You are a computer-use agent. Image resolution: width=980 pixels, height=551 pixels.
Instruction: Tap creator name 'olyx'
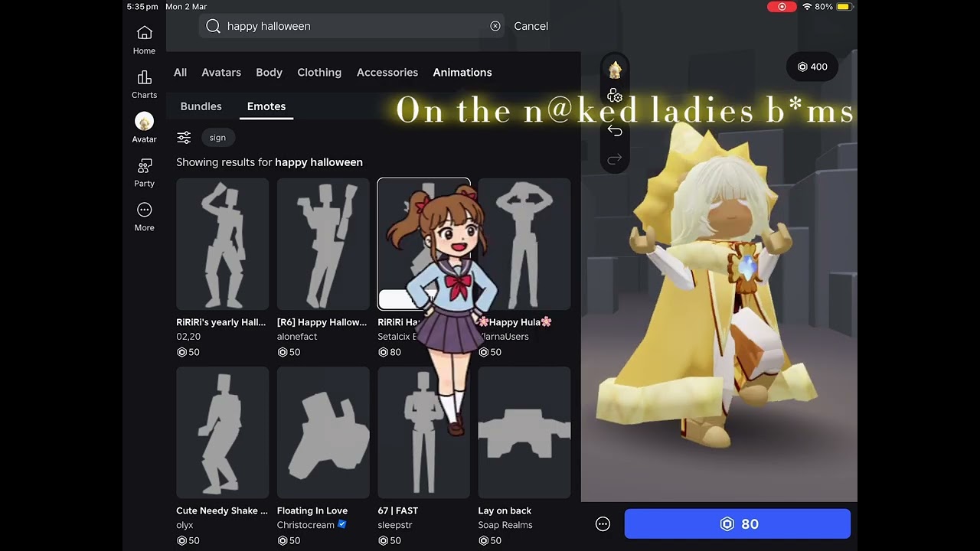point(185,525)
